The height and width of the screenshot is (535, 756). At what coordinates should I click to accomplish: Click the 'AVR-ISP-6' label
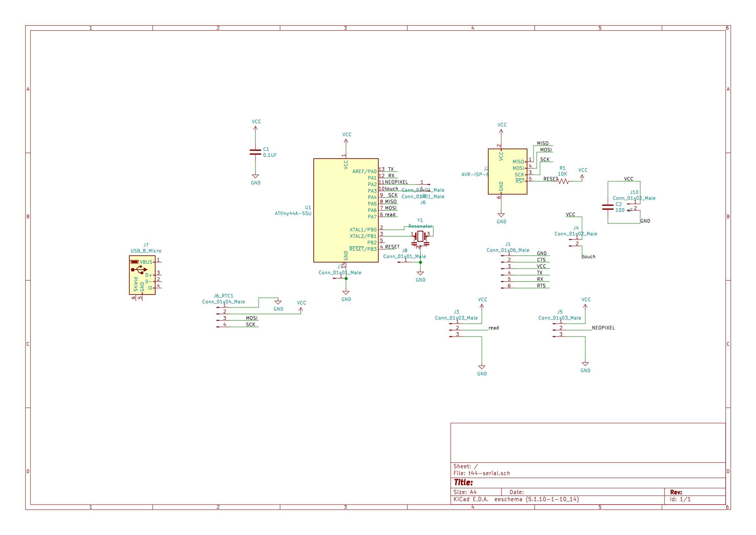[475, 175]
